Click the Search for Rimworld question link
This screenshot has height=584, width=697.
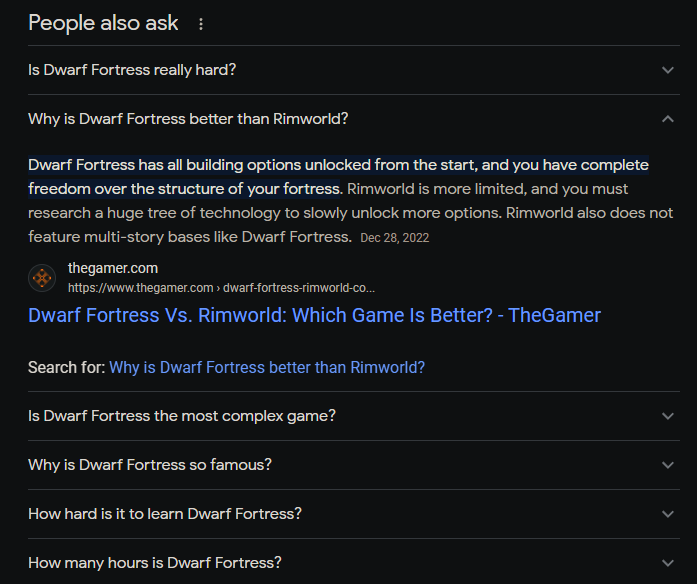click(x=267, y=368)
